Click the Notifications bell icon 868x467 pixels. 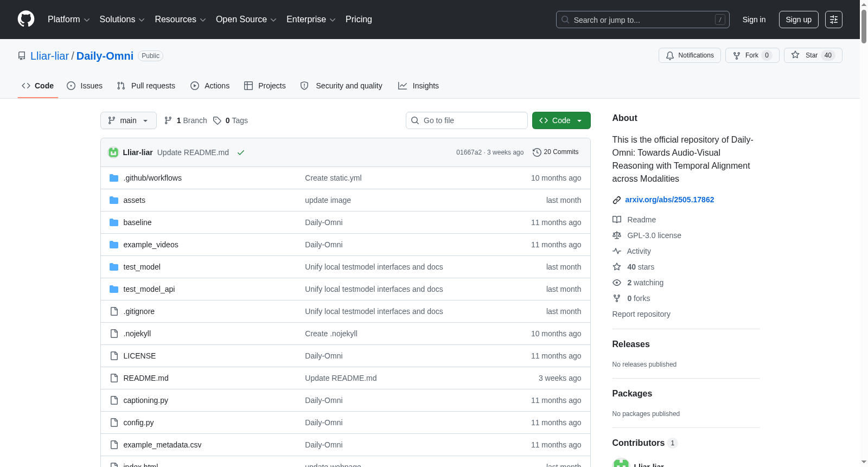[x=670, y=55]
